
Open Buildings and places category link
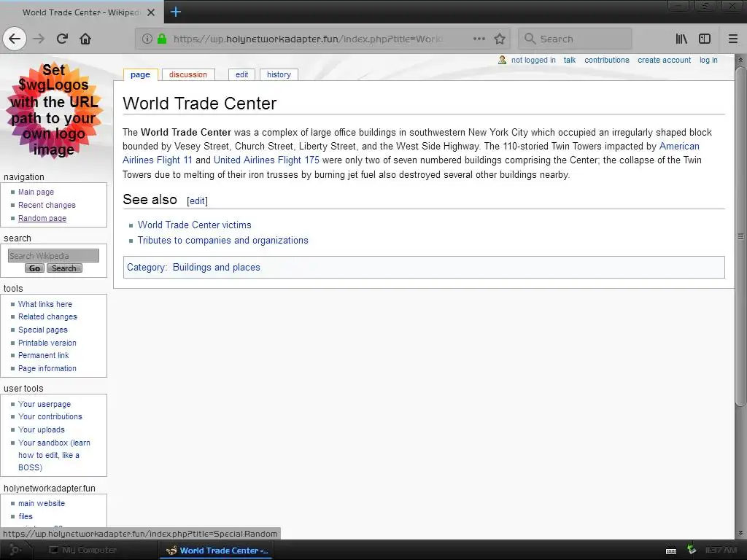[216, 267]
